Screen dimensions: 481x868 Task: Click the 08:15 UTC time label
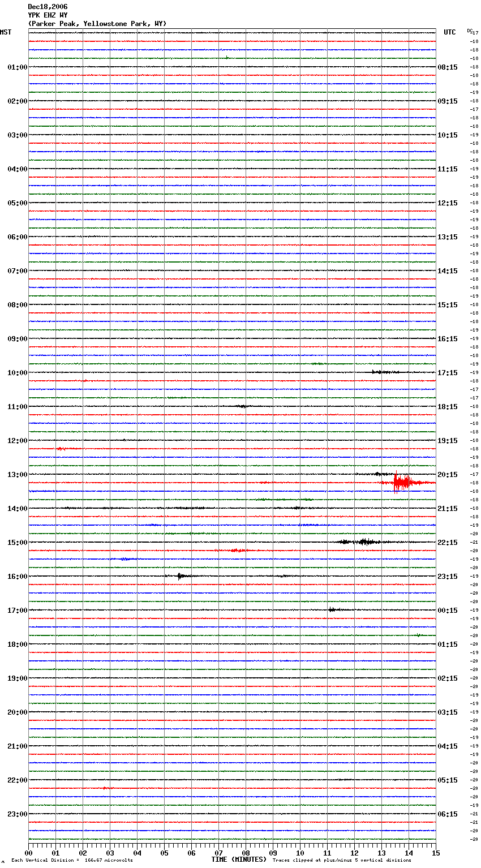pos(448,67)
